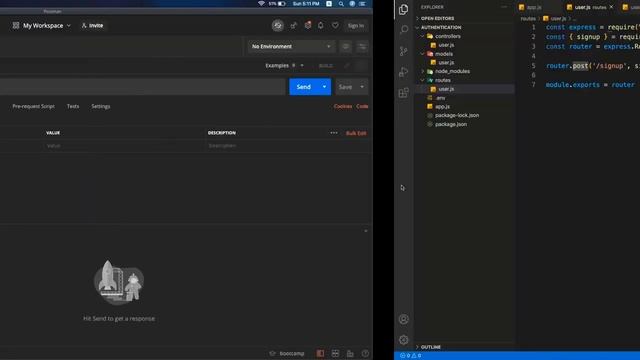
Task: Click the Sign In button
Action: point(356,25)
